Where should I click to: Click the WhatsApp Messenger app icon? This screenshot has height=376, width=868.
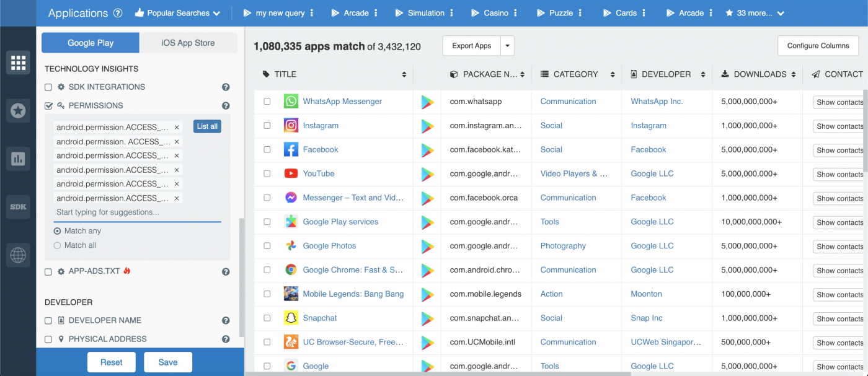291,101
